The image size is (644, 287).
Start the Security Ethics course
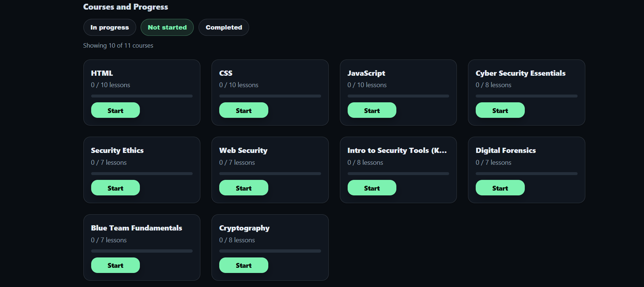point(115,188)
